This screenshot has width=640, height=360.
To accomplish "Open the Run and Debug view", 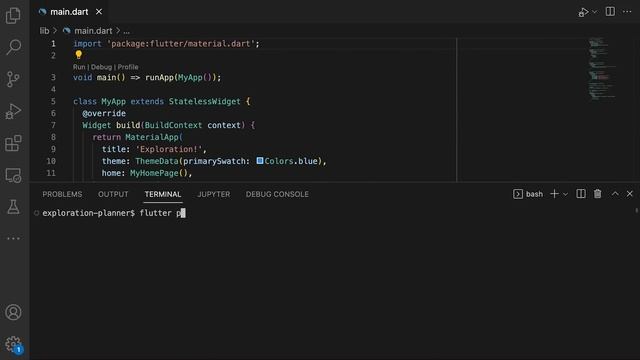I will pyautogui.click(x=13, y=111).
